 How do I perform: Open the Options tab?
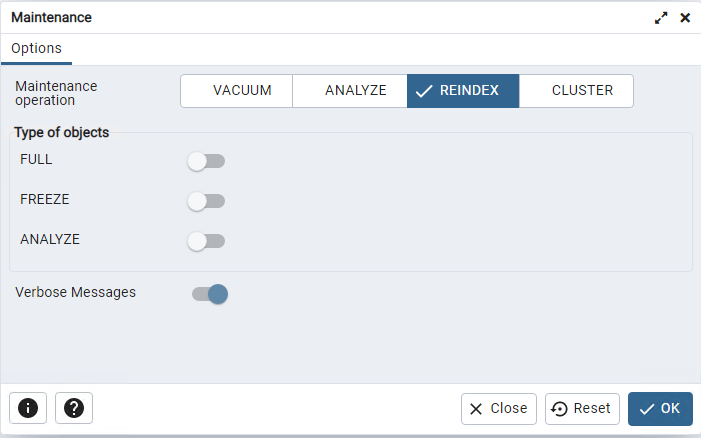pyautogui.click(x=36, y=48)
